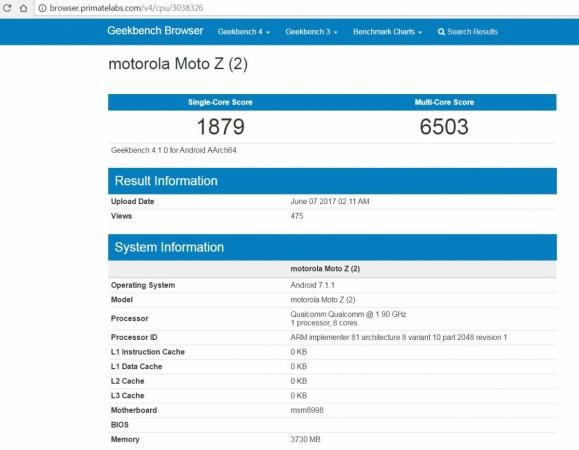Select Qualcomm @ 1.90 GHz processor value
The image size is (579, 450).
(x=348, y=318)
